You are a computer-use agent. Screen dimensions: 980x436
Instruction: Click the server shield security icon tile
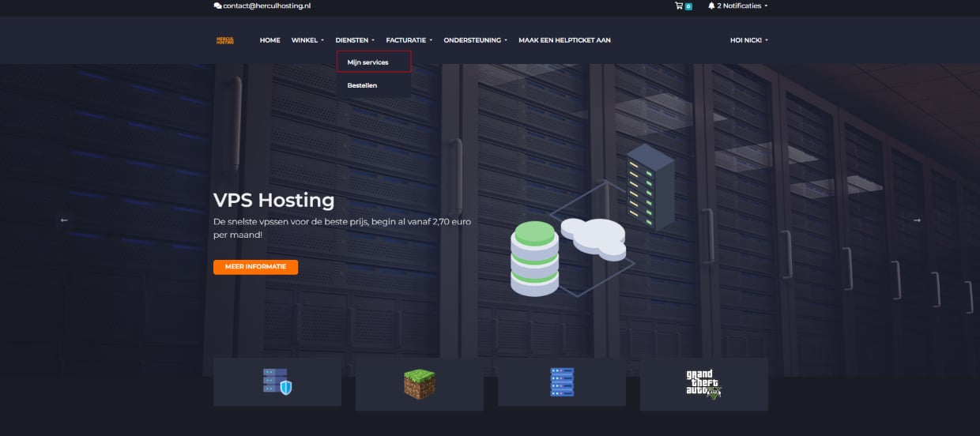tap(277, 381)
